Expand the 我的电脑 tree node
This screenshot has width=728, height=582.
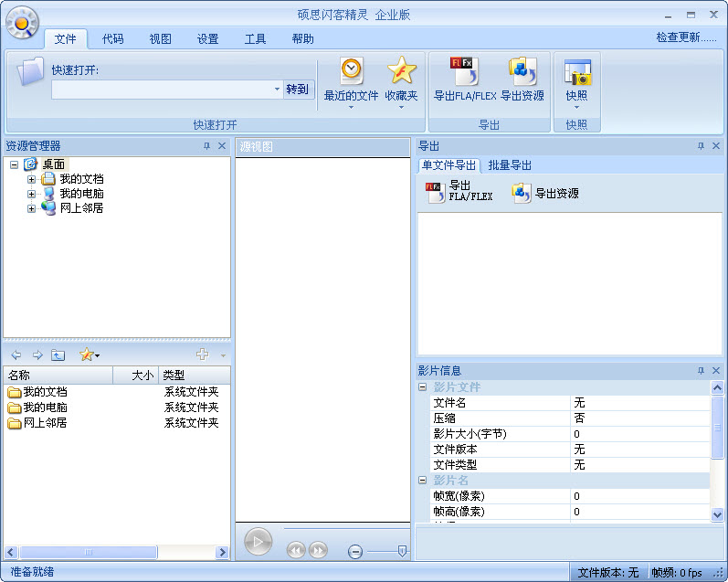[31, 194]
